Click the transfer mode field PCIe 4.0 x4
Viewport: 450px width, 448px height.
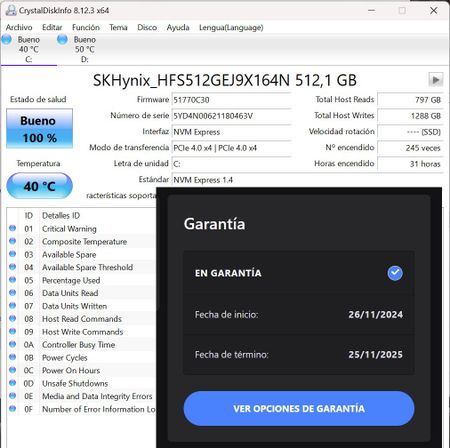(x=231, y=148)
